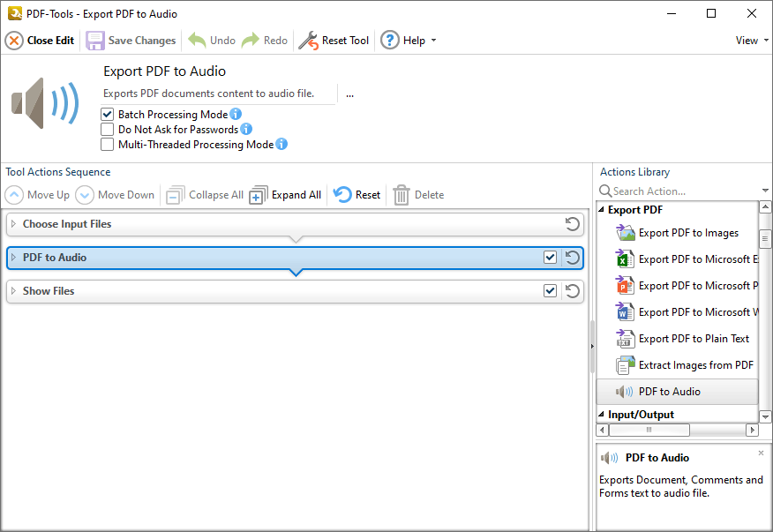
Task: Click the Reset Tool label
Action: tap(345, 41)
